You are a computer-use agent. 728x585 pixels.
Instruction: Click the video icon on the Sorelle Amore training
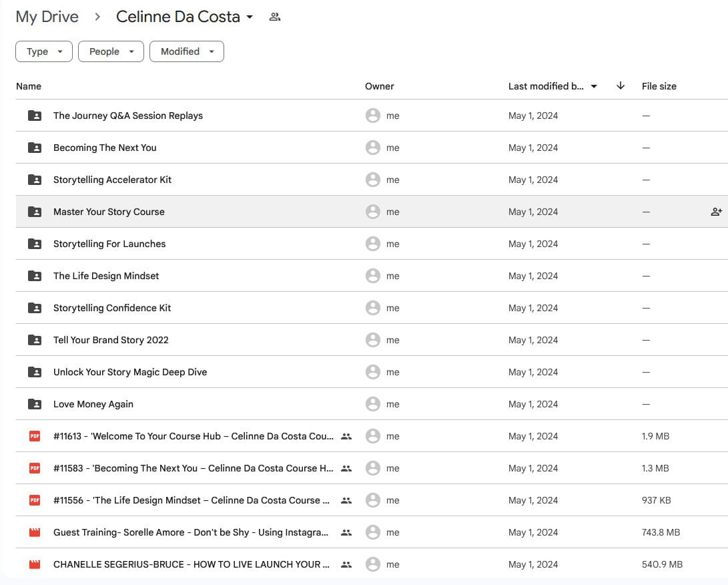[35, 532]
